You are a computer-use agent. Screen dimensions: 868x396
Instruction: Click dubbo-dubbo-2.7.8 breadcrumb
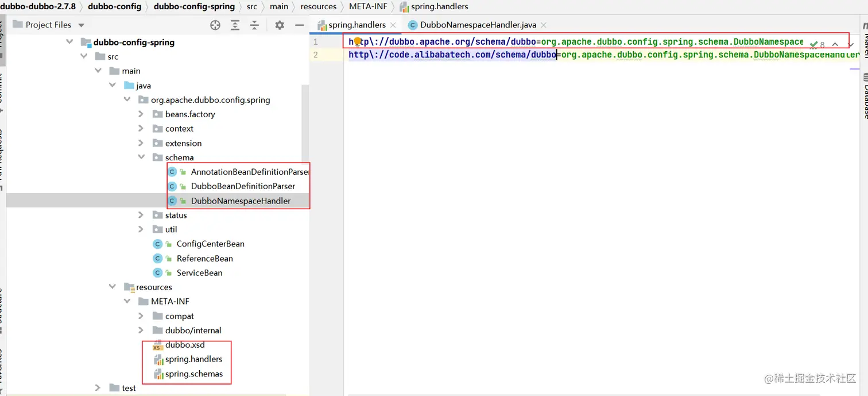pyautogui.click(x=38, y=6)
